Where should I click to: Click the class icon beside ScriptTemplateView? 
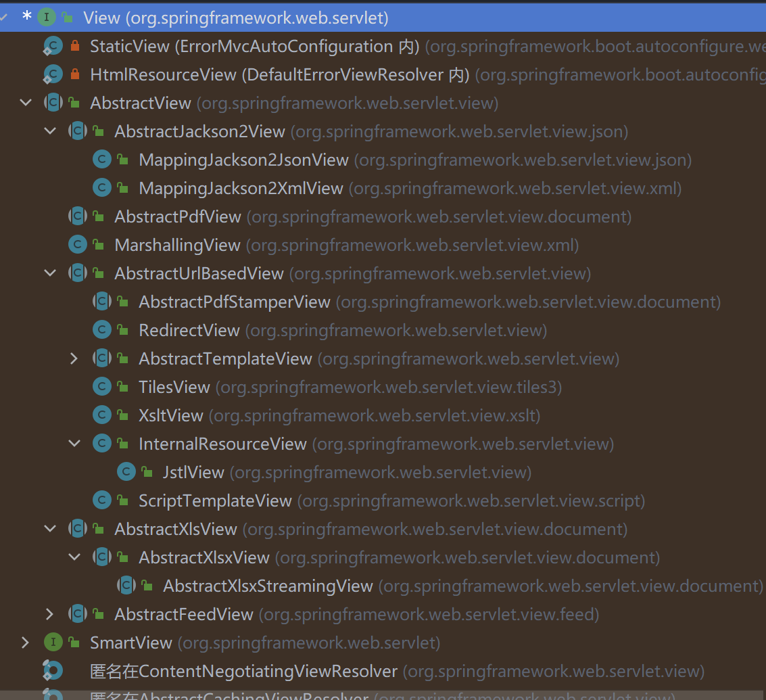pos(102,500)
